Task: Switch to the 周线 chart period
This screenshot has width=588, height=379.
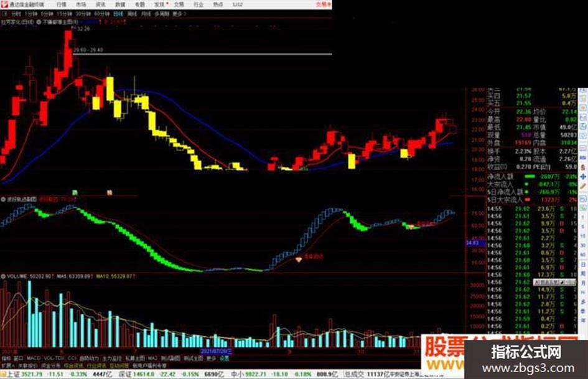Action: (133, 14)
